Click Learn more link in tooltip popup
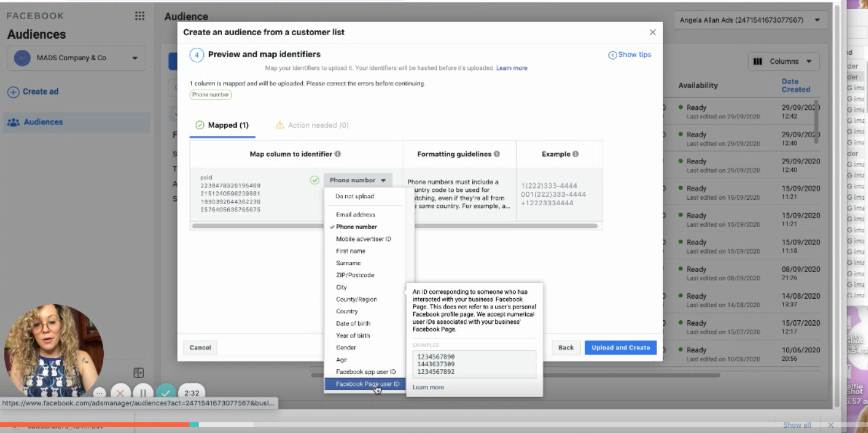Viewport: 868px width, 433px height. click(428, 388)
